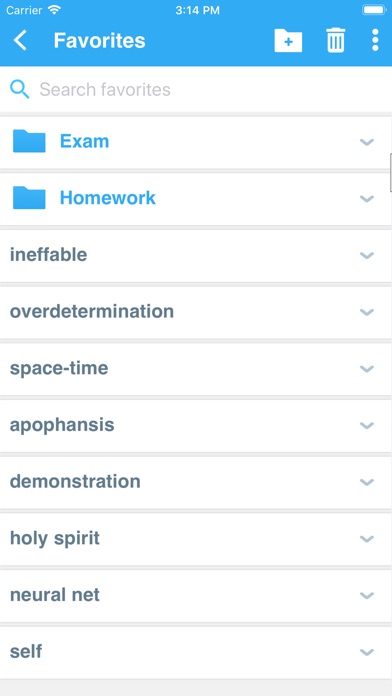Tap the Favorites title
This screenshot has width=392, height=696.
click(99, 40)
